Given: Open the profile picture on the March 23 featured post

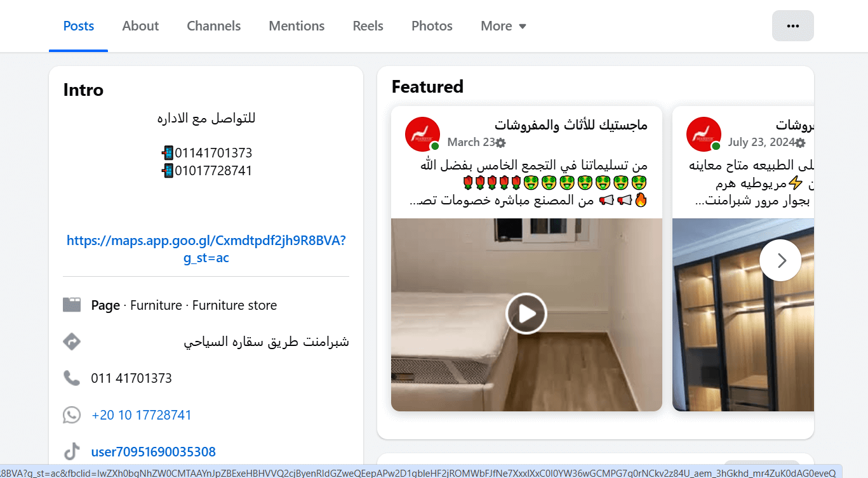Looking at the screenshot, I should 422,134.
